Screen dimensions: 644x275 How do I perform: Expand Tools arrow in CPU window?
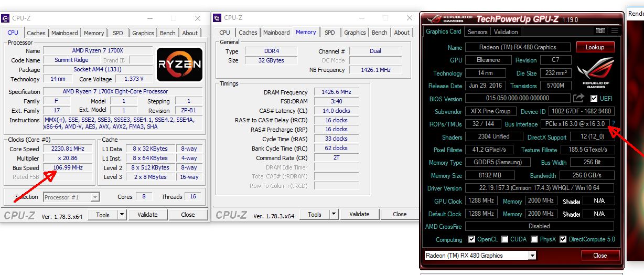[x=122, y=214]
